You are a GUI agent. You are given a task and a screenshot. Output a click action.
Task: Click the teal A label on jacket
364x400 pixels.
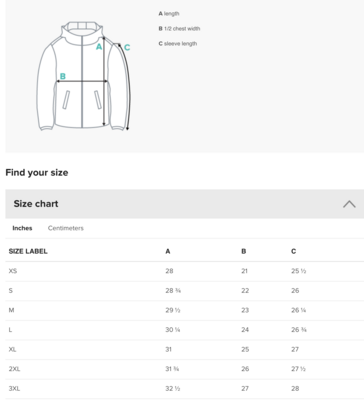pyautogui.click(x=99, y=47)
